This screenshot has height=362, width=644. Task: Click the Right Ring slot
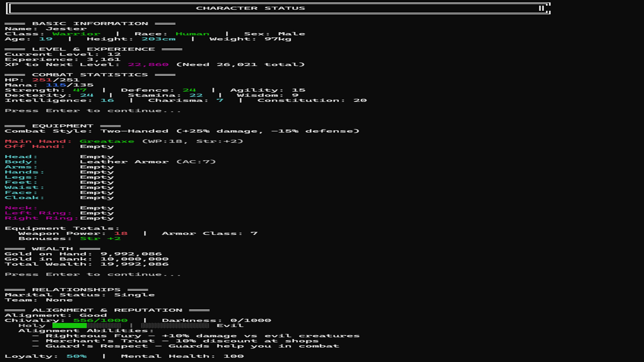point(97,218)
